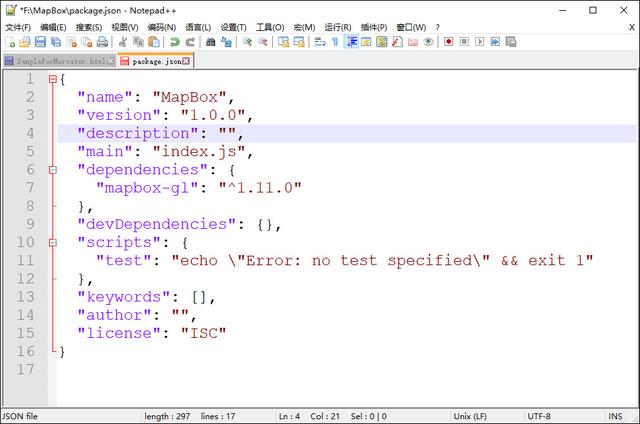
Task: Open the 文件(F) menu
Action: 18,27
